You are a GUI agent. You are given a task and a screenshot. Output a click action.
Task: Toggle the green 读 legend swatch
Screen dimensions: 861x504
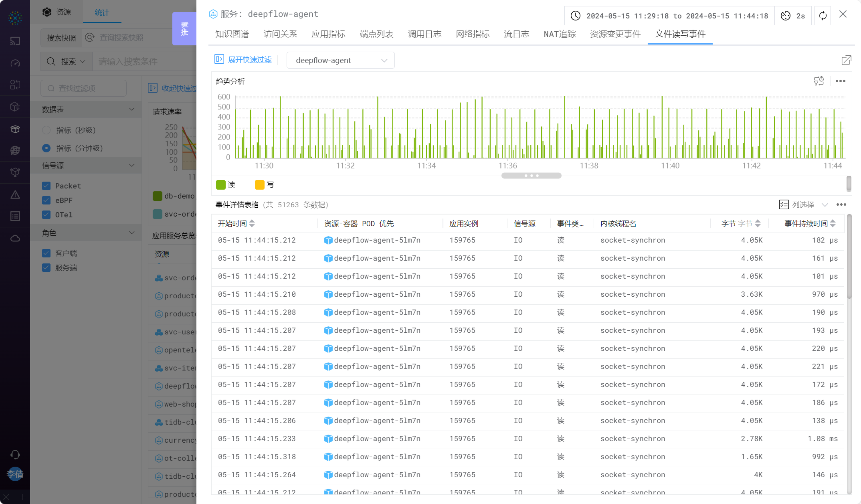221,185
